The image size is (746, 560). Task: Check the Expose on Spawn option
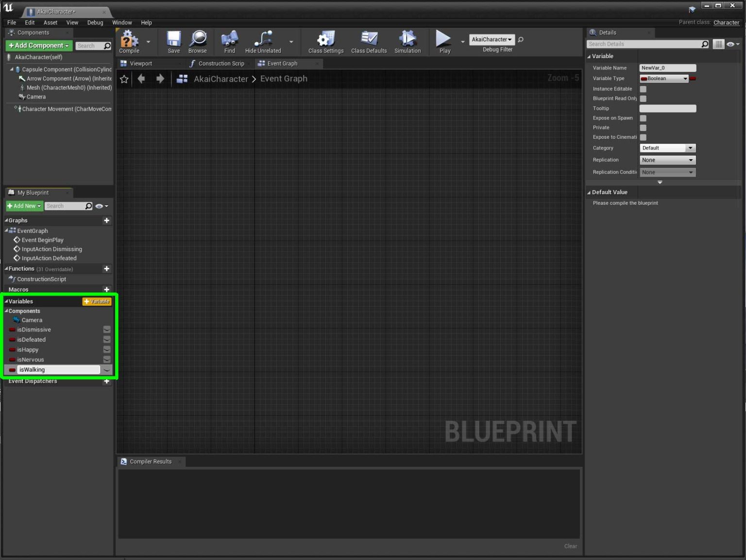coord(643,118)
